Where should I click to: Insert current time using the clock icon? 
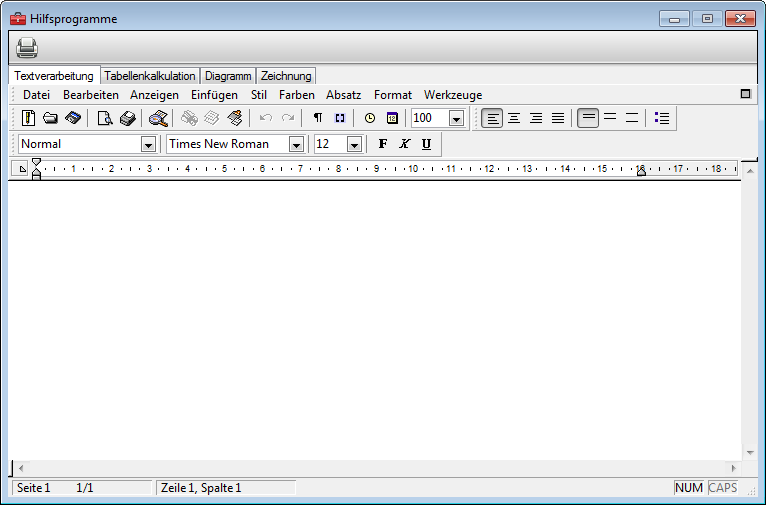(370, 118)
